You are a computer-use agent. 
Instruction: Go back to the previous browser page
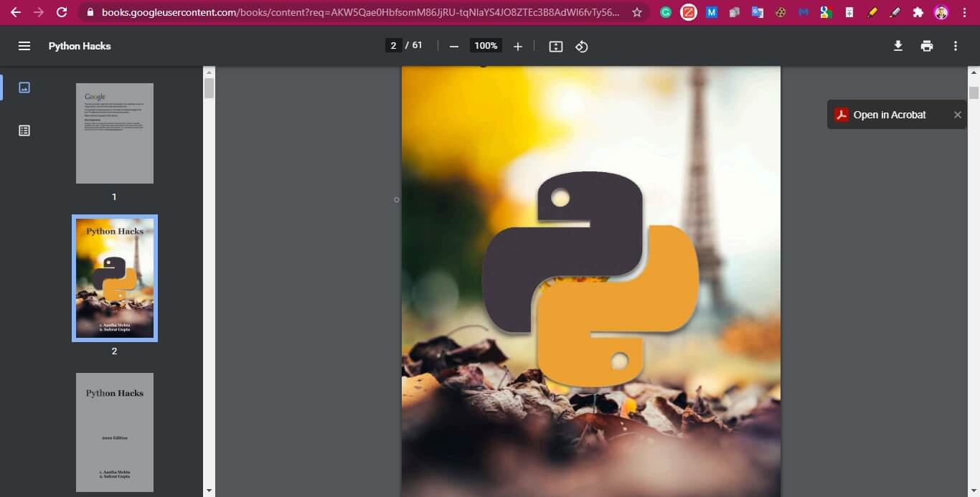[x=15, y=12]
